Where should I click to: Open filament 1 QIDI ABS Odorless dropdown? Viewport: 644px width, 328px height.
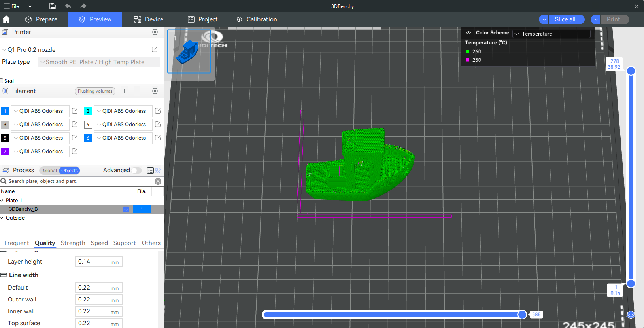point(40,111)
